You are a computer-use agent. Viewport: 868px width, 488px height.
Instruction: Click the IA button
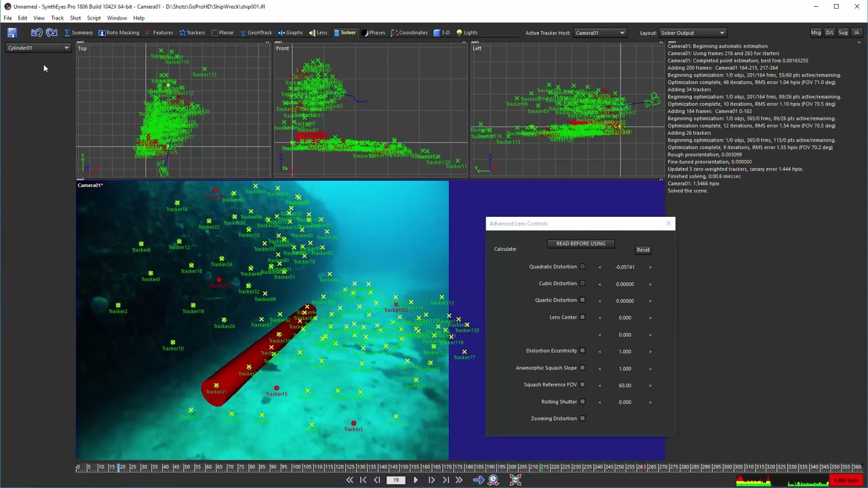(x=856, y=33)
